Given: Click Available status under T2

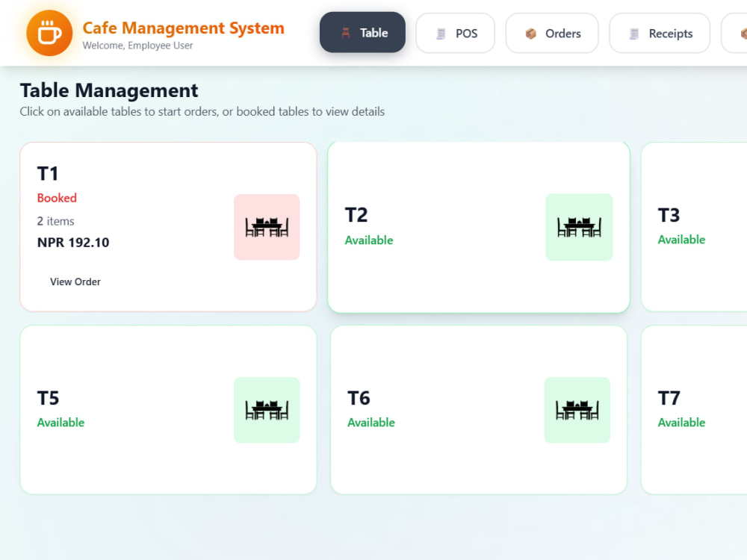Looking at the screenshot, I should [369, 240].
